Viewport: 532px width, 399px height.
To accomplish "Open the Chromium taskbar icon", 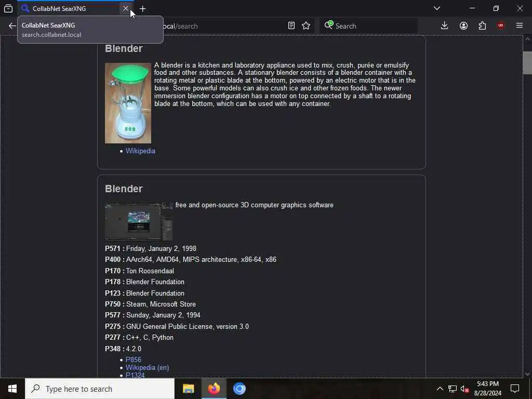I will 239,389.
